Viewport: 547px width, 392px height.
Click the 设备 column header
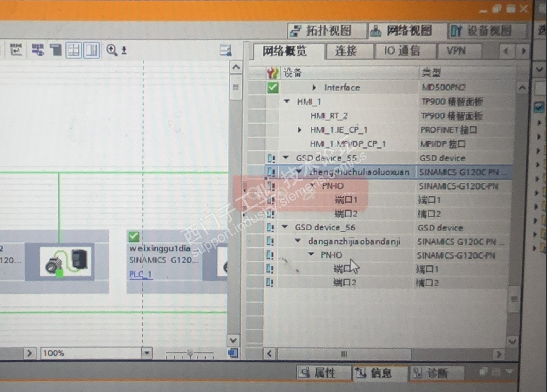(293, 73)
